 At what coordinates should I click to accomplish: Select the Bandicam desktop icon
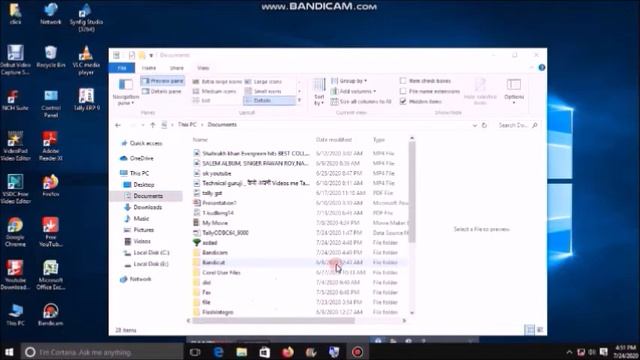point(51,315)
